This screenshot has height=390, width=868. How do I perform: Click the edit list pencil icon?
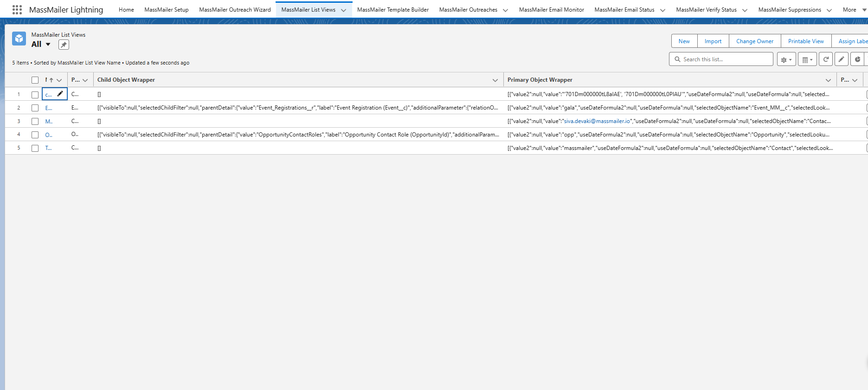click(842, 59)
